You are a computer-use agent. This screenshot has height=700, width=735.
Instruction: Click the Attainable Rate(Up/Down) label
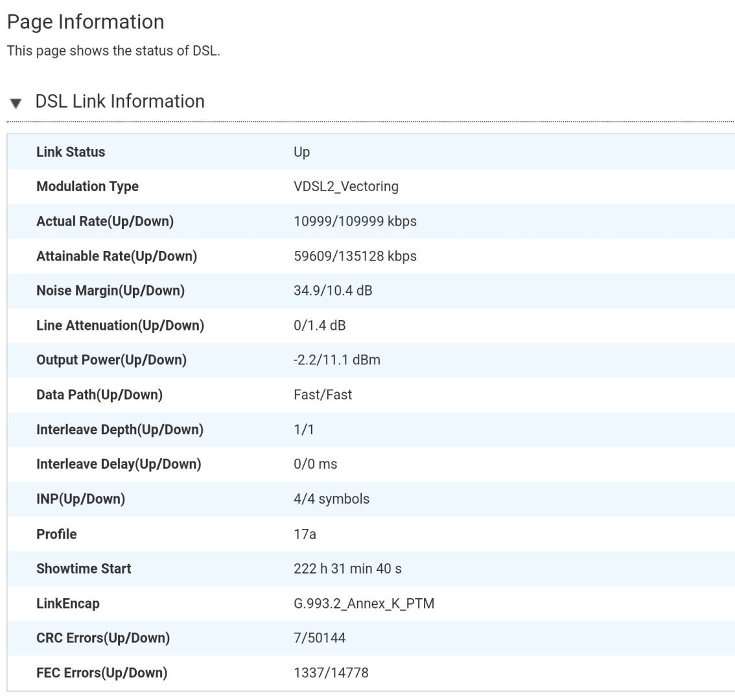point(117,256)
